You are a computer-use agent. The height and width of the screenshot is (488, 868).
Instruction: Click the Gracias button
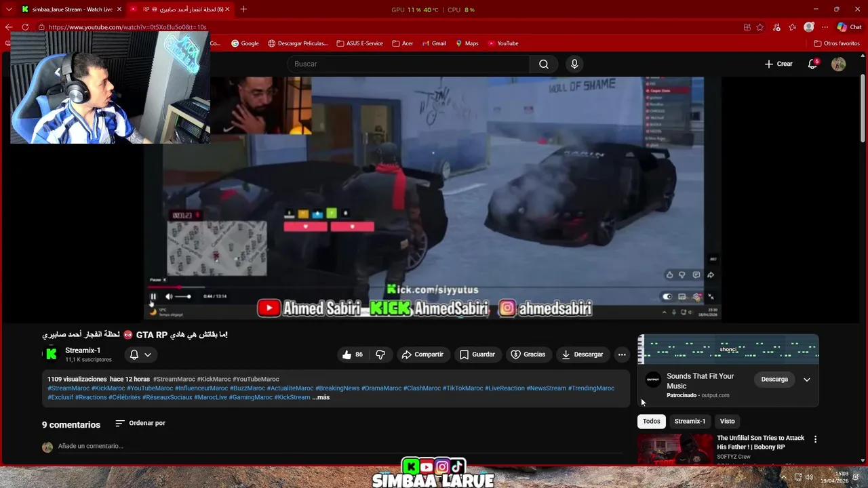[528, 354]
